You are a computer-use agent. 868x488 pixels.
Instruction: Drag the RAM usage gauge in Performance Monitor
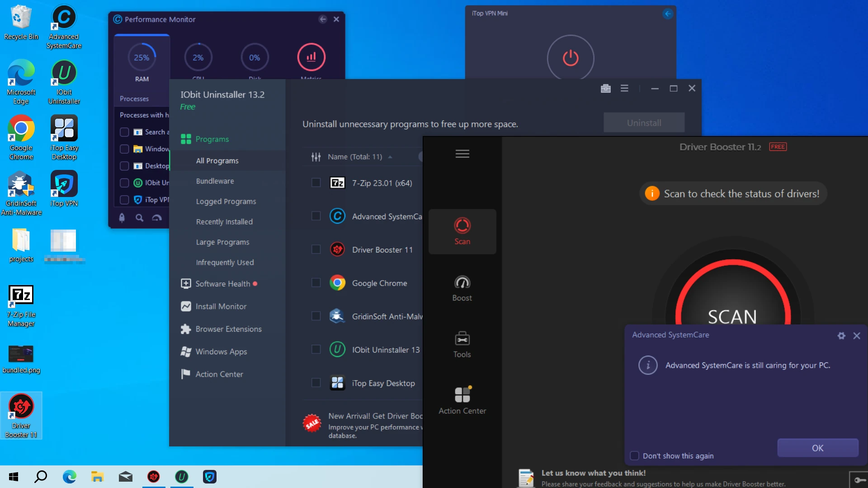coord(142,56)
